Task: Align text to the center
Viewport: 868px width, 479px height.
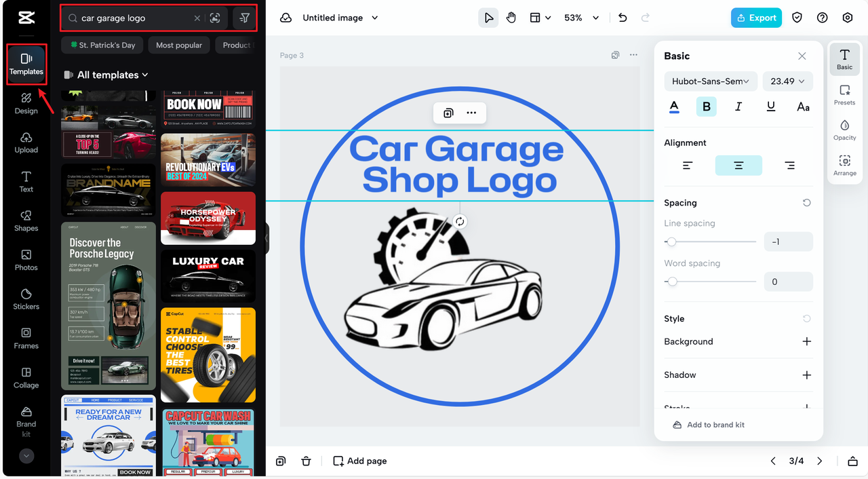Action: [738, 166]
